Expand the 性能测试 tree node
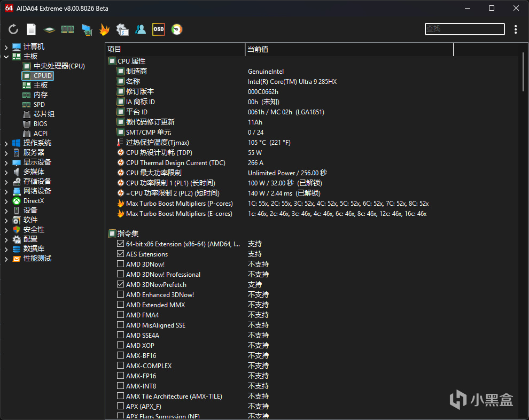The image size is (529, 420). coord(6,259)
